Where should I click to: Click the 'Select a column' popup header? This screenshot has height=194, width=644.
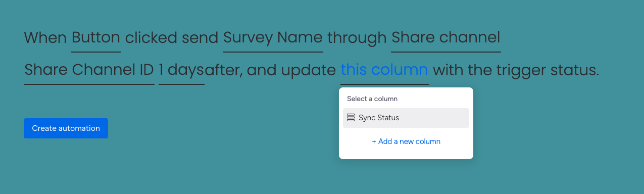[x=372, y=99]
